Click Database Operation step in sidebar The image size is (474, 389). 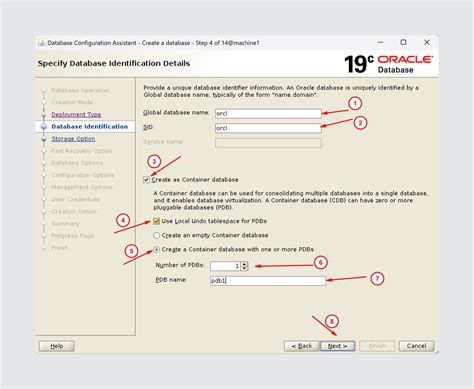point(80,90)
